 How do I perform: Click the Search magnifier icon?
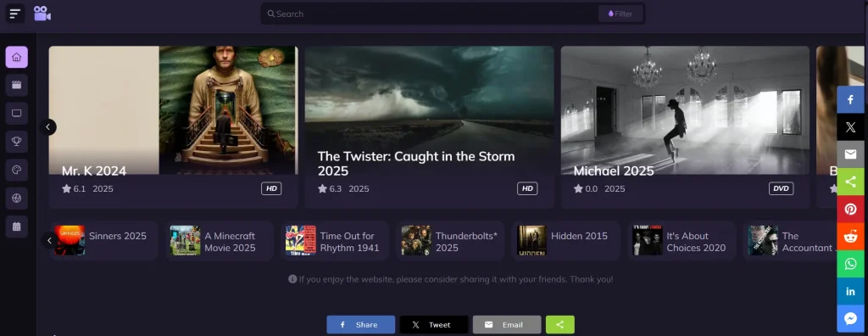tap(270, 14)
